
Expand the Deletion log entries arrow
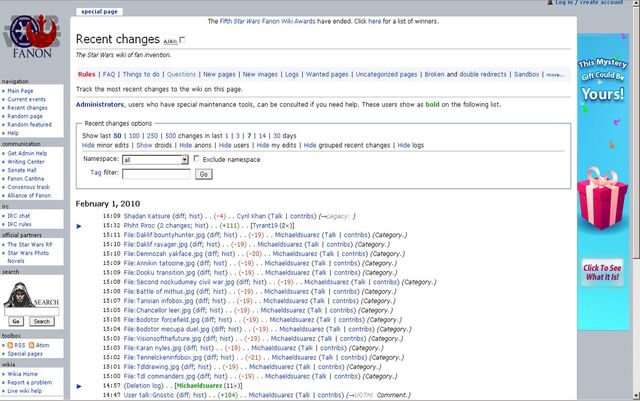tap(79, 386)
